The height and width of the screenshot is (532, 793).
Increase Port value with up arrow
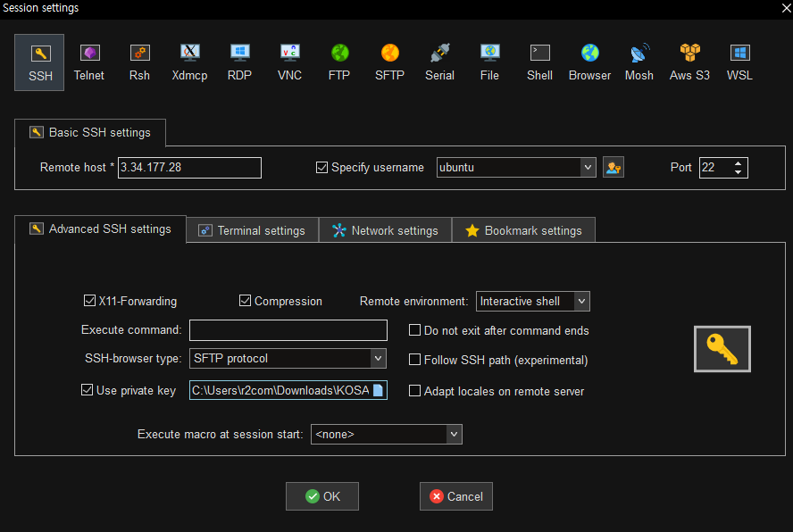coord(738,163)
